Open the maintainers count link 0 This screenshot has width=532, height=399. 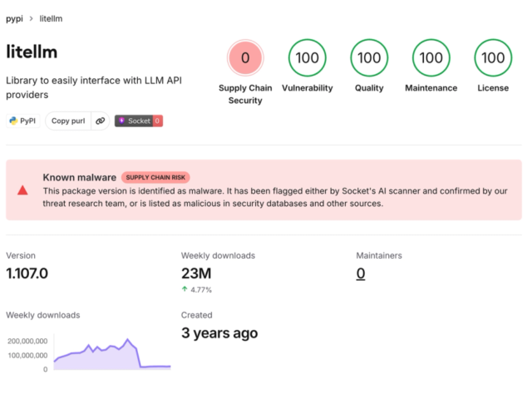point(361,273)
